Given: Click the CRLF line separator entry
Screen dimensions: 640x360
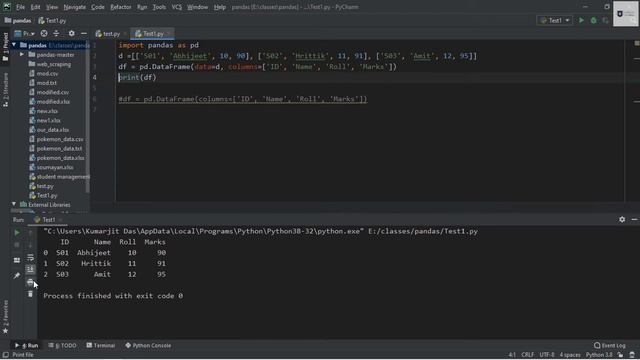Looking at the screenshot, I should (x=527, y=355).
